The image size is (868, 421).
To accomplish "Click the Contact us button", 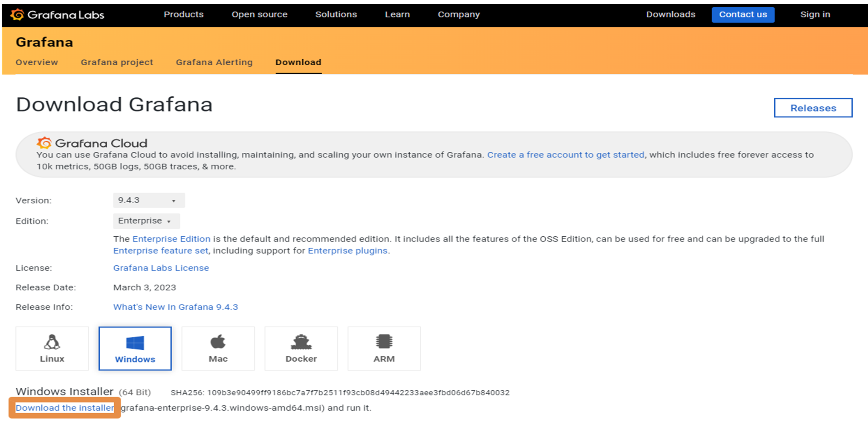I will click(743, 15).
